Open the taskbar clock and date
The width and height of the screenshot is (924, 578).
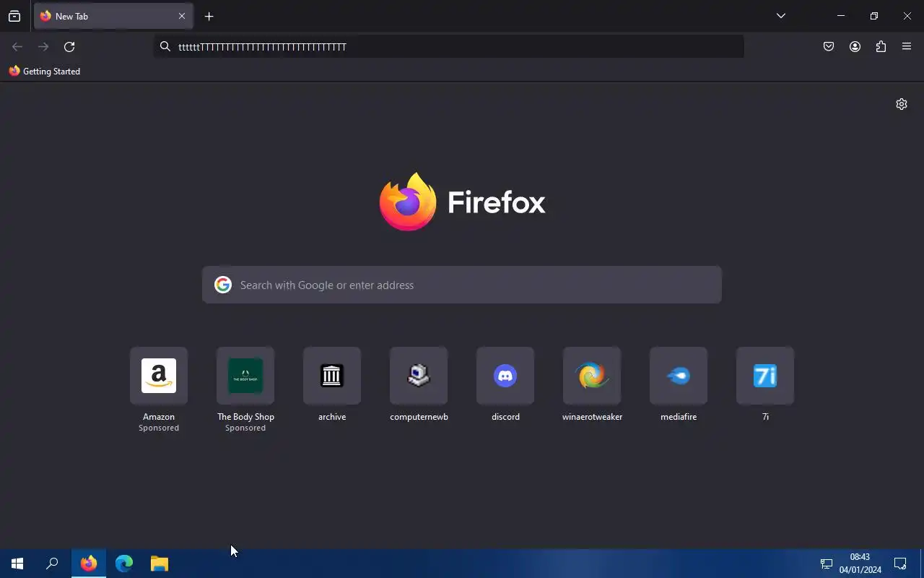tap(860, 564)
